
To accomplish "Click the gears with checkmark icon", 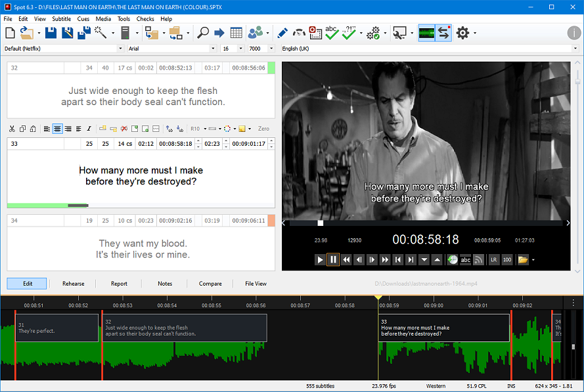I will (x=373, y=33).
